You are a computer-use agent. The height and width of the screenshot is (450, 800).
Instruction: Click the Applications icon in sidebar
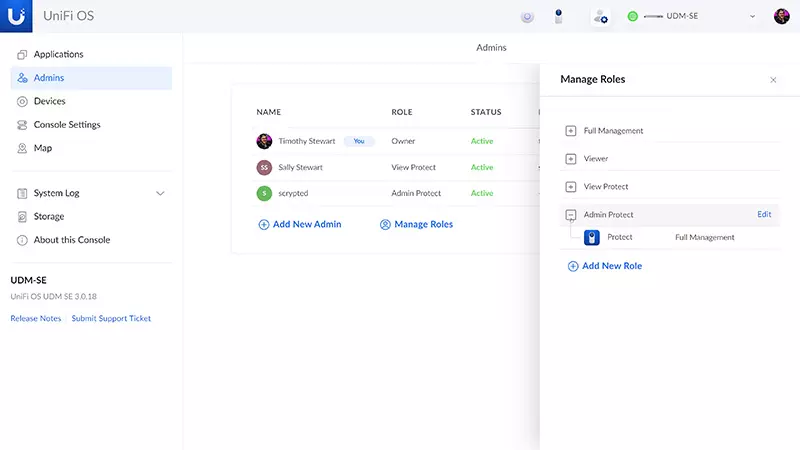pyautogui.click(x=22, y=55)
